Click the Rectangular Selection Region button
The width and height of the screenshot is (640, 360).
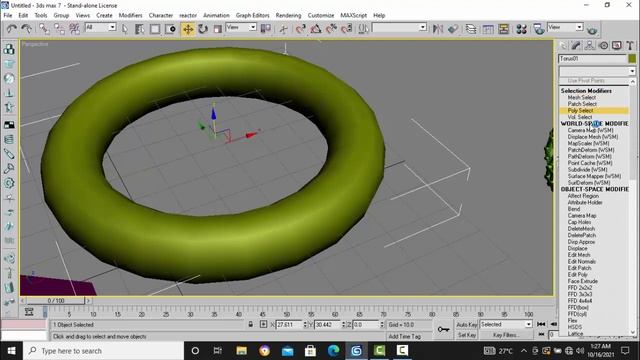click(x=155, y=29)
